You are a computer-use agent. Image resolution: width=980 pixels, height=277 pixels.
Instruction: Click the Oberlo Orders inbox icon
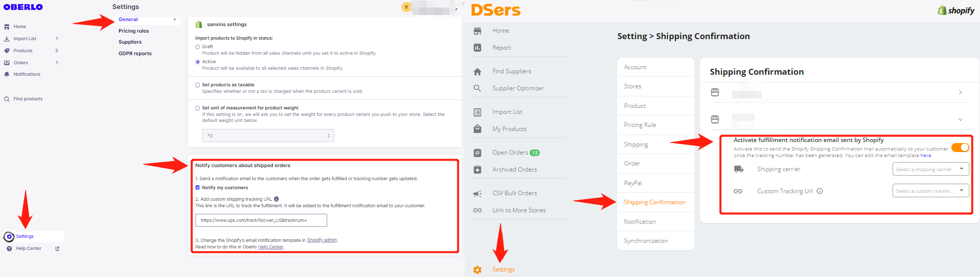(7, 63)
